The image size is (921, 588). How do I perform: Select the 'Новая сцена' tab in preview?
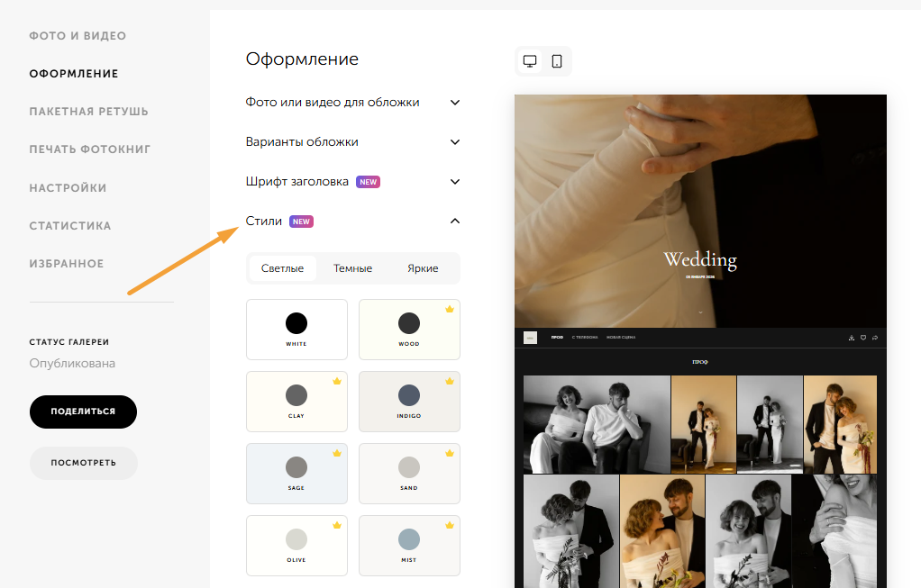621,338
